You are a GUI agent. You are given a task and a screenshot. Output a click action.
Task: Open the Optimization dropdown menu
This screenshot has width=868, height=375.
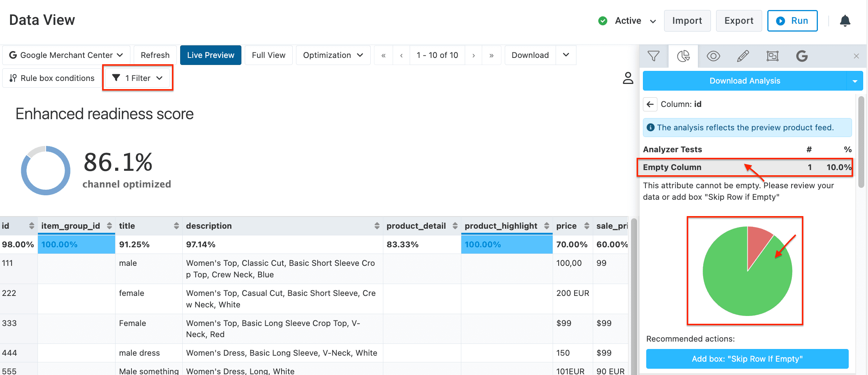click(333, 55)
